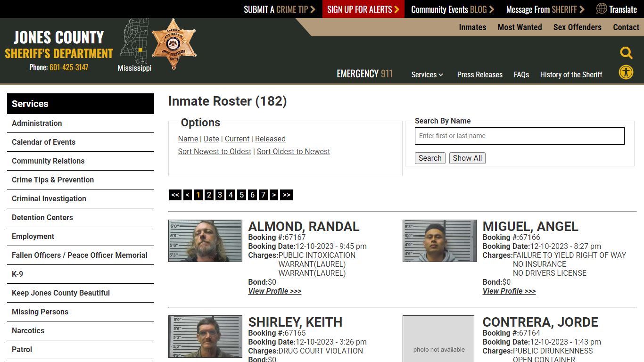This screenshot has height=362, width=644.
Task: Open Submit a Crime Tip
Action: tap(280, 9)
